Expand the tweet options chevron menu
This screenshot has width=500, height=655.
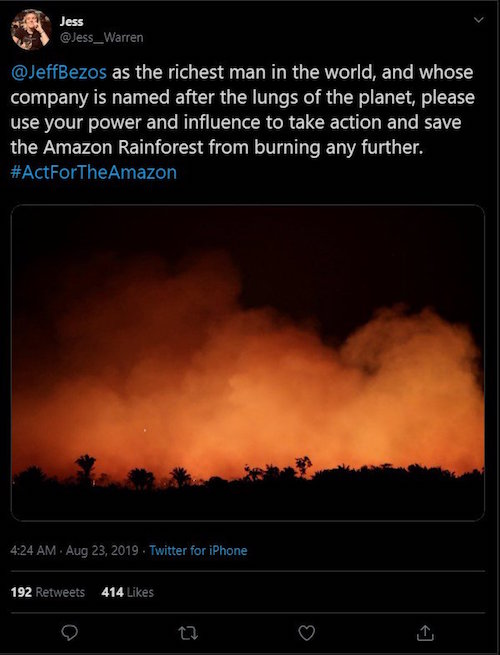coord(479,20)
